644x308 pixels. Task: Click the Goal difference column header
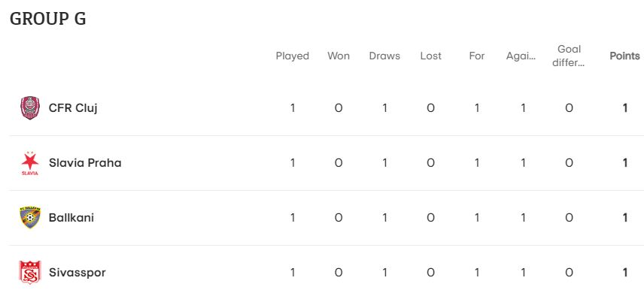pyautogui.click(x=569, y=56)
